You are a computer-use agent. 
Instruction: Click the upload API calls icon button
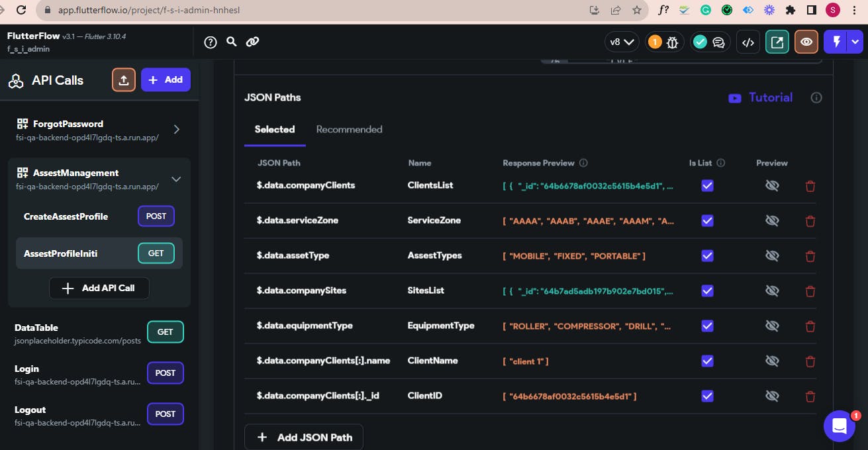124,80
